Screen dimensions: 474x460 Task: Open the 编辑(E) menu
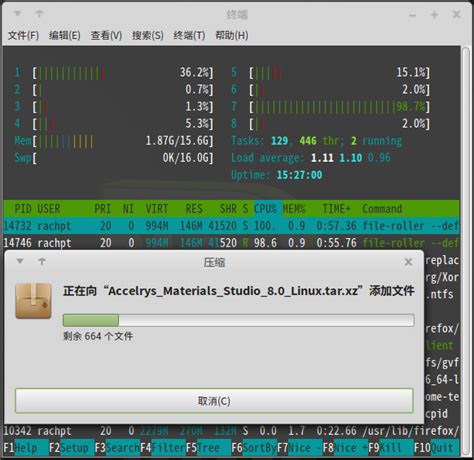[x=65, y=35]
